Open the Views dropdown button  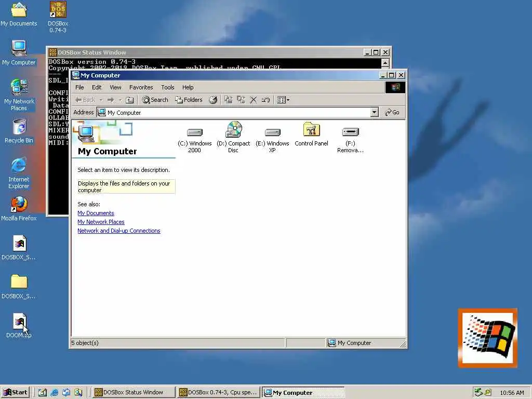[283, 100]
